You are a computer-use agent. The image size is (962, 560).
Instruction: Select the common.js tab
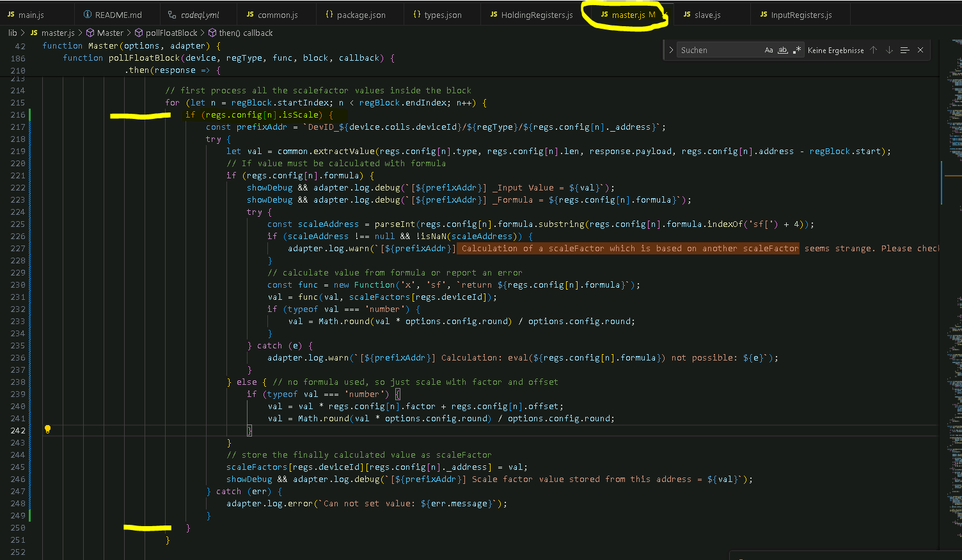[278, 15]
